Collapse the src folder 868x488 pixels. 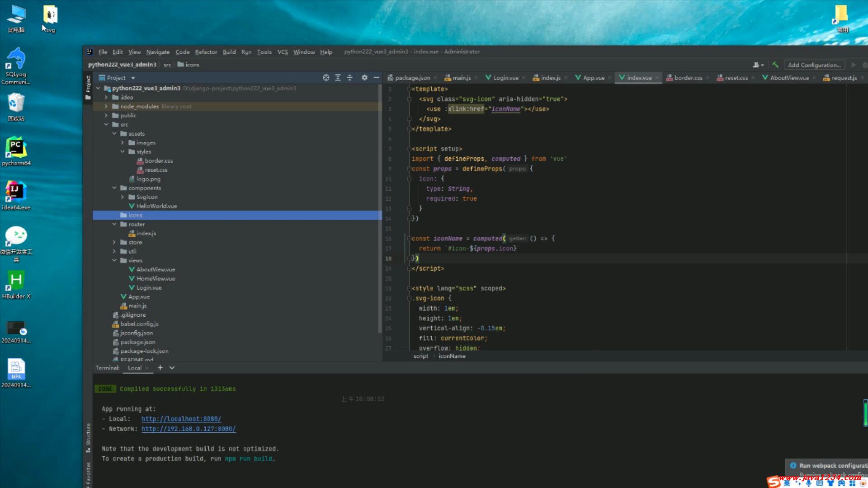click(106, 124)
